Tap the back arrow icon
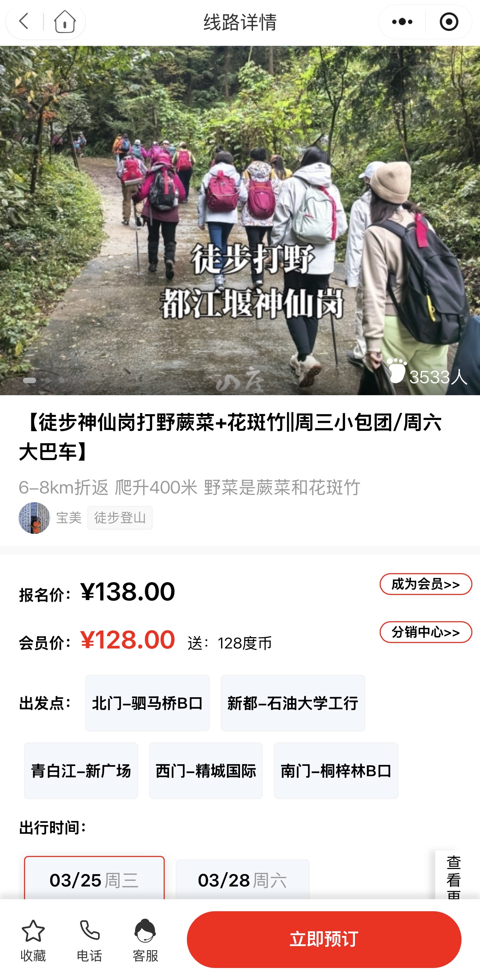Image resolution: width=480 pixels, height=980 pixels. tap(24, 21)
